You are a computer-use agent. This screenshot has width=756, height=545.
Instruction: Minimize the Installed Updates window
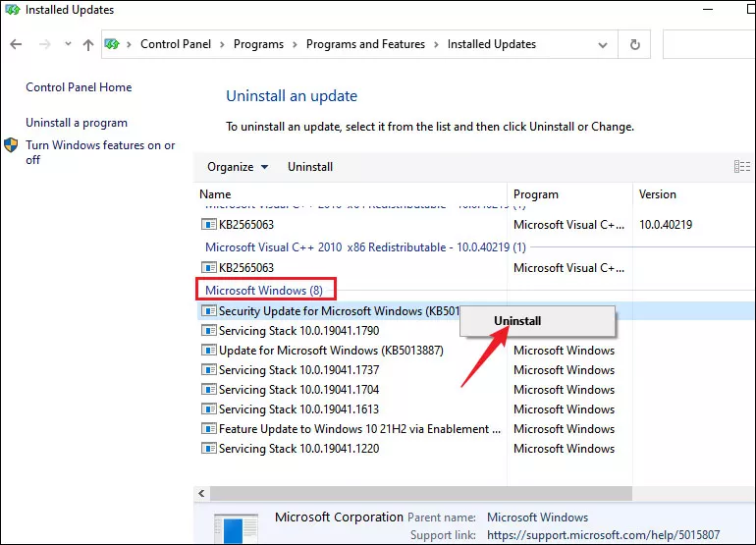click(x=708, y=9)
